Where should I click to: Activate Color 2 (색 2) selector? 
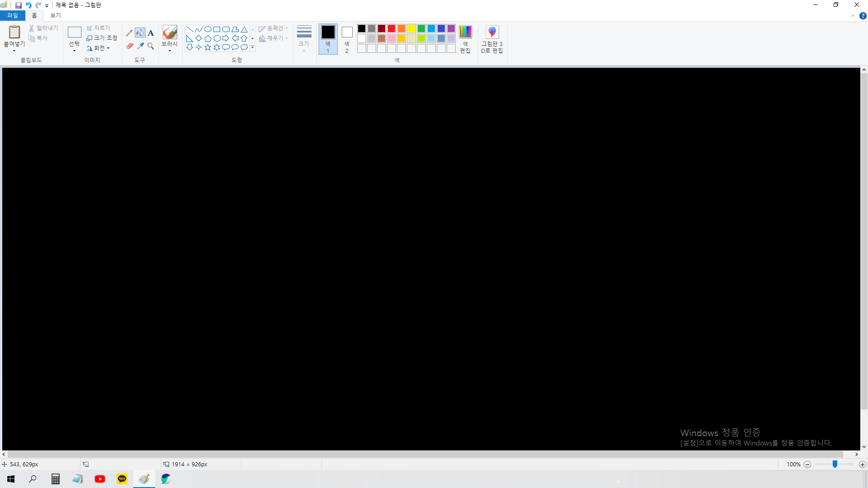point(347,39)
